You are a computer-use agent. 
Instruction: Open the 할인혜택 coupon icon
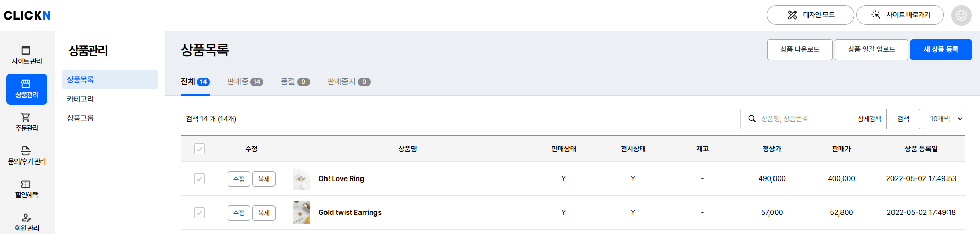26,184
